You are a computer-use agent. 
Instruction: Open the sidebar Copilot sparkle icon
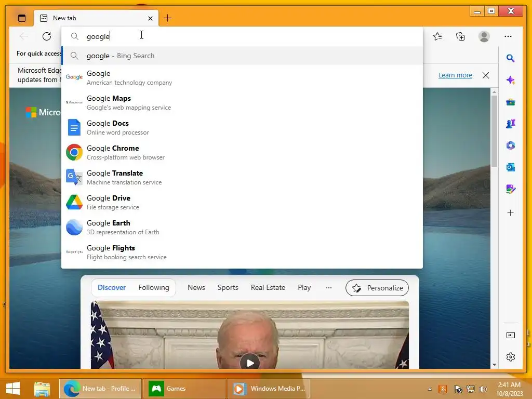[510, 81]
